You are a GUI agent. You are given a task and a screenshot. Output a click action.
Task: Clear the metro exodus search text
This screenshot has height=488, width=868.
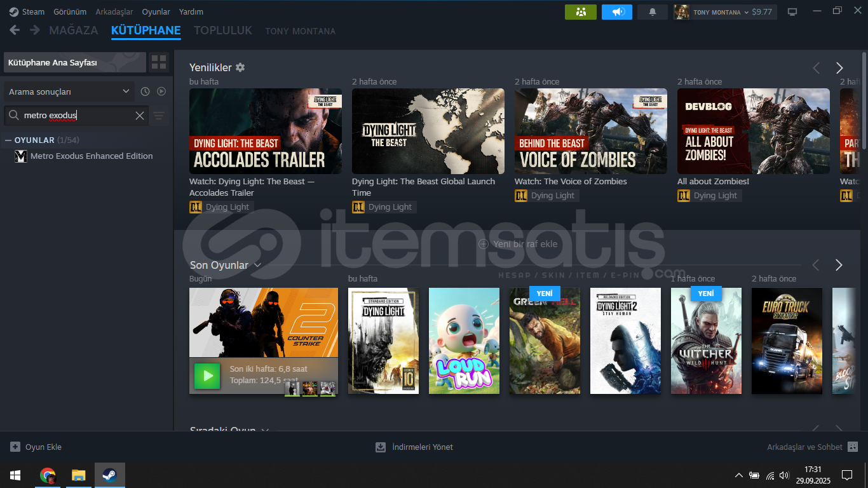click(140, 116)
